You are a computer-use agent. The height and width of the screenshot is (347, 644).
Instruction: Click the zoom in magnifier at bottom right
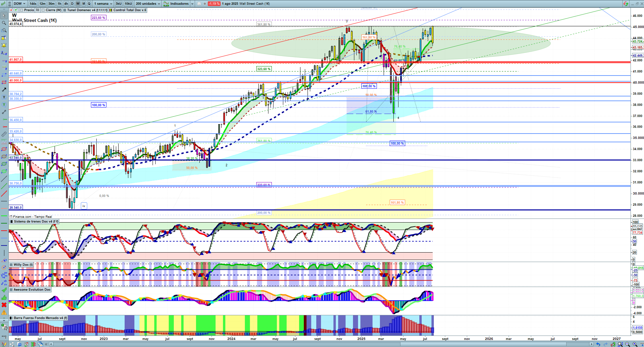(x=635, y=344)
